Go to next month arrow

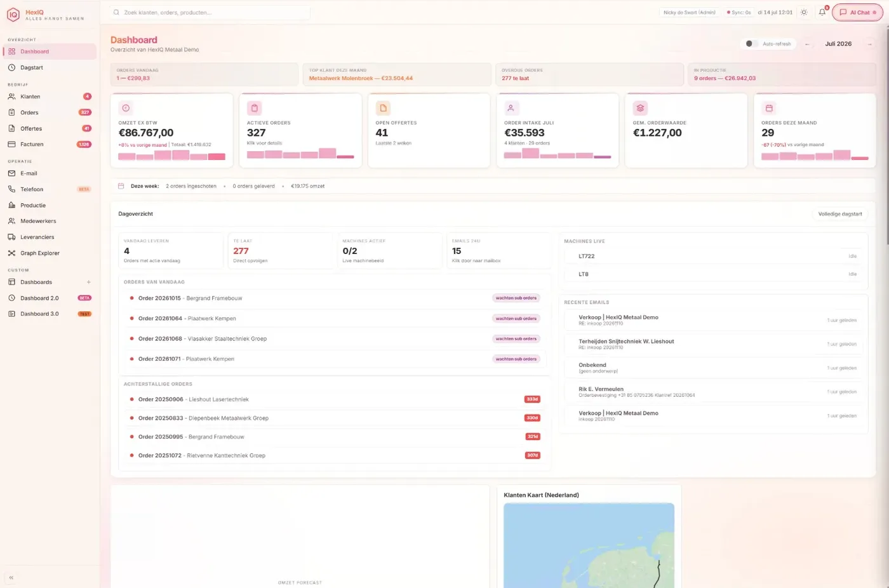tap(870, 44)
